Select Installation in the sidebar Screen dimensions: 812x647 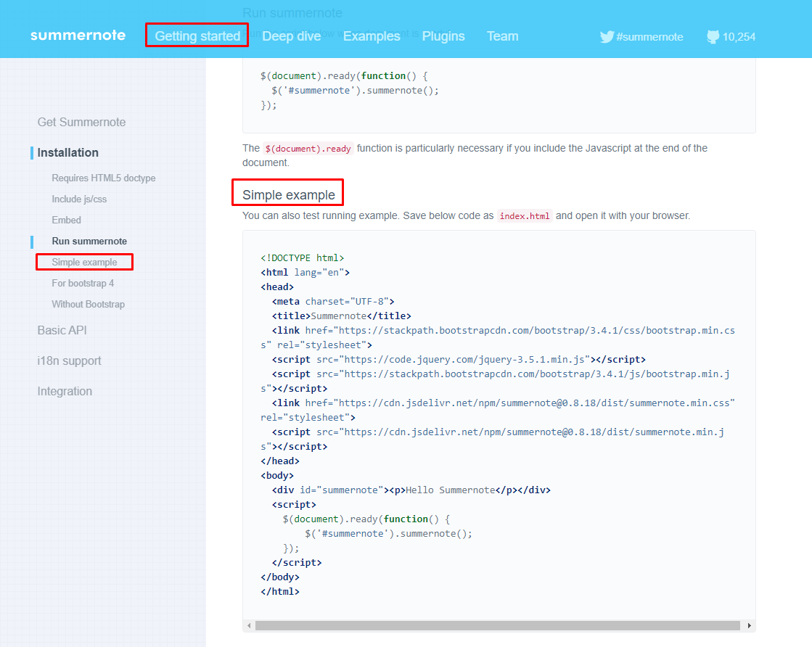[x=67, y=153]
